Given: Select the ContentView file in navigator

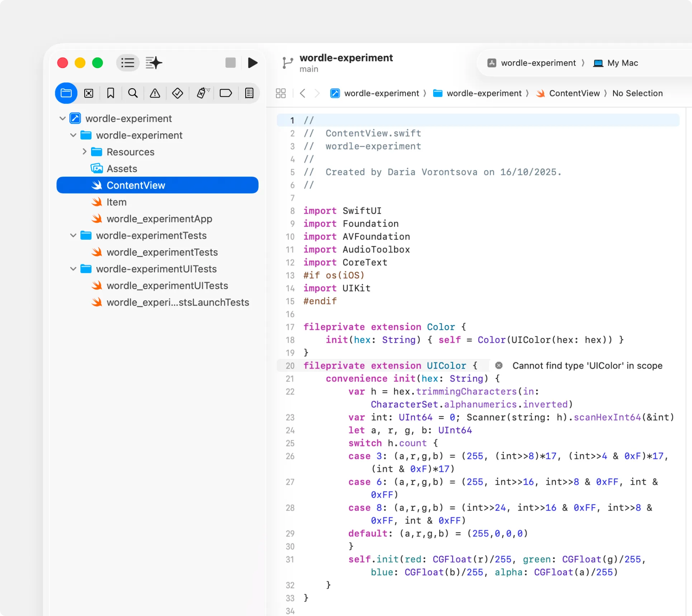Looking at the screenshot, I should coord(157,185).
